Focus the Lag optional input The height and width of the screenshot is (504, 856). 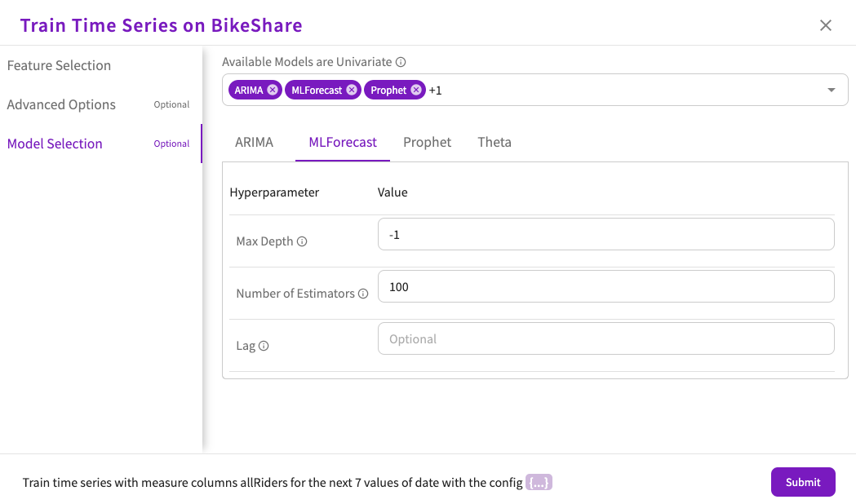(606, 338)
